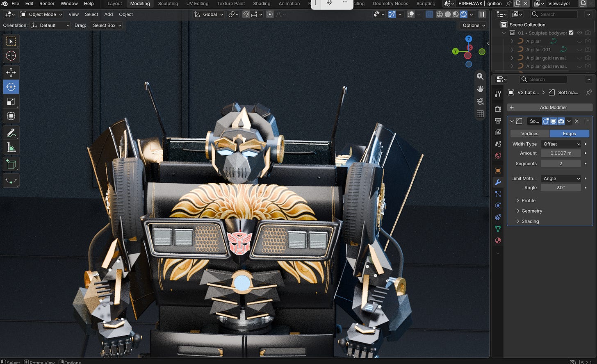Select the Move tool
The width and height of the screenshot is (597, 364).
click(x=11, y=72)
